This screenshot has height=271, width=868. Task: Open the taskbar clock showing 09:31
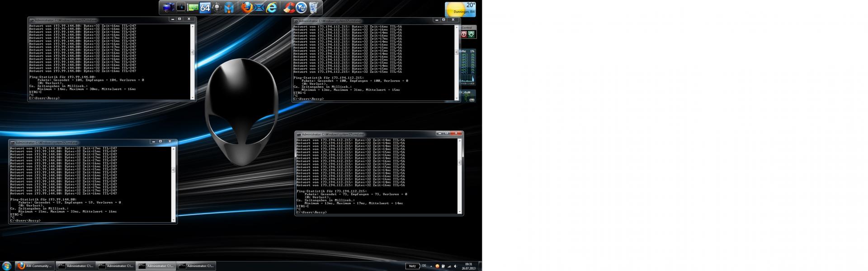(468, 266)
